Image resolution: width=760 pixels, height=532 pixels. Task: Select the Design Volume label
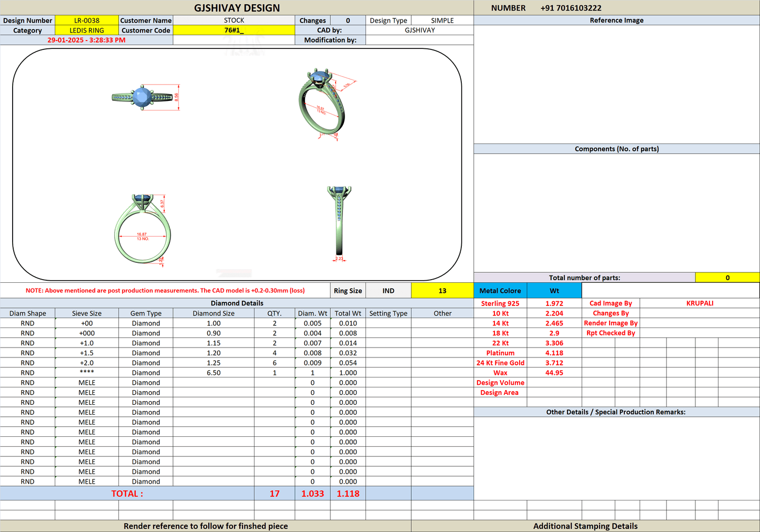500,383
